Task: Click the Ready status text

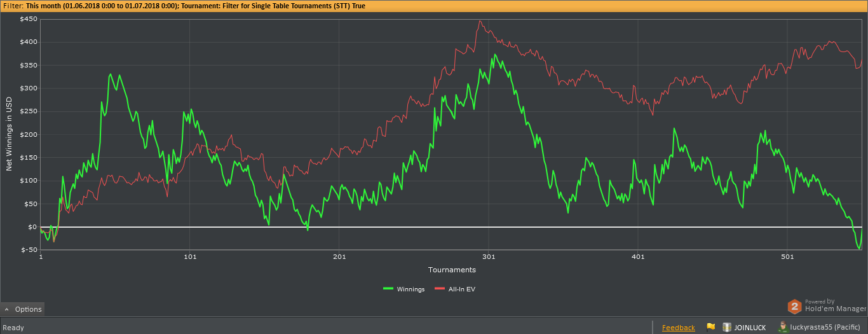Action: (13, 328)
